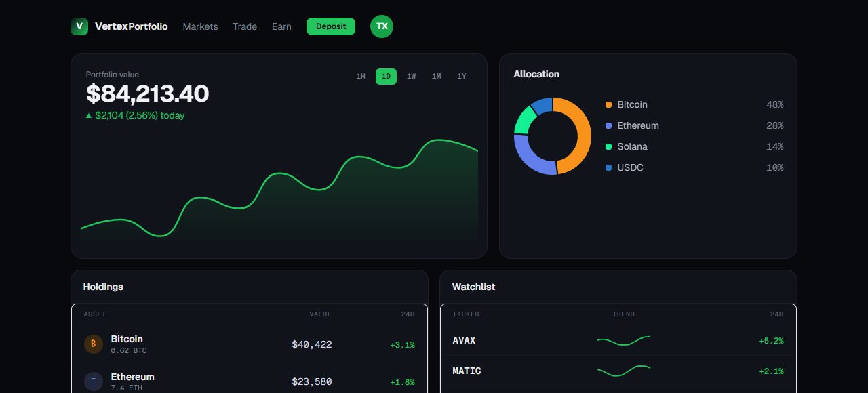Click the Ethereum coin icon in Holdings
868x393 pixels.
(x=94, y=381)
